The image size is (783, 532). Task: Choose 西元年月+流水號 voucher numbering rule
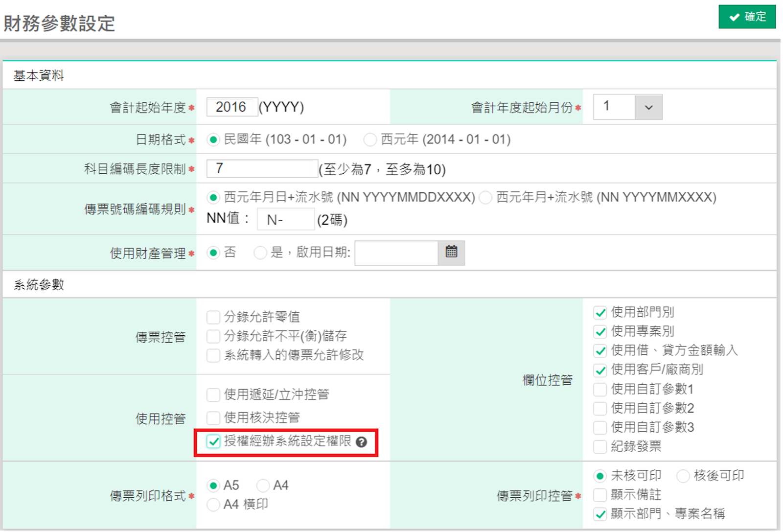tap(485, 198)
